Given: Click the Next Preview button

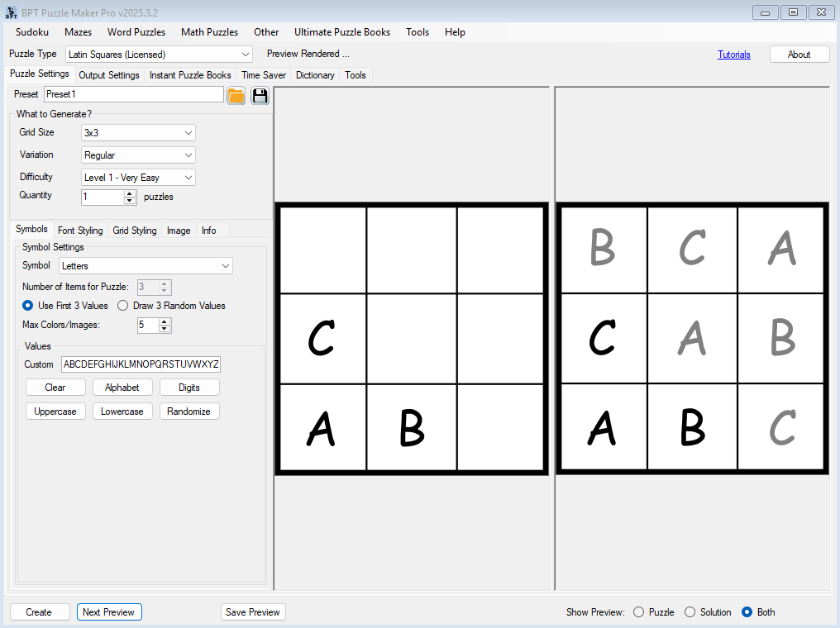Looking at the screenshot, I should pos(109,612).
